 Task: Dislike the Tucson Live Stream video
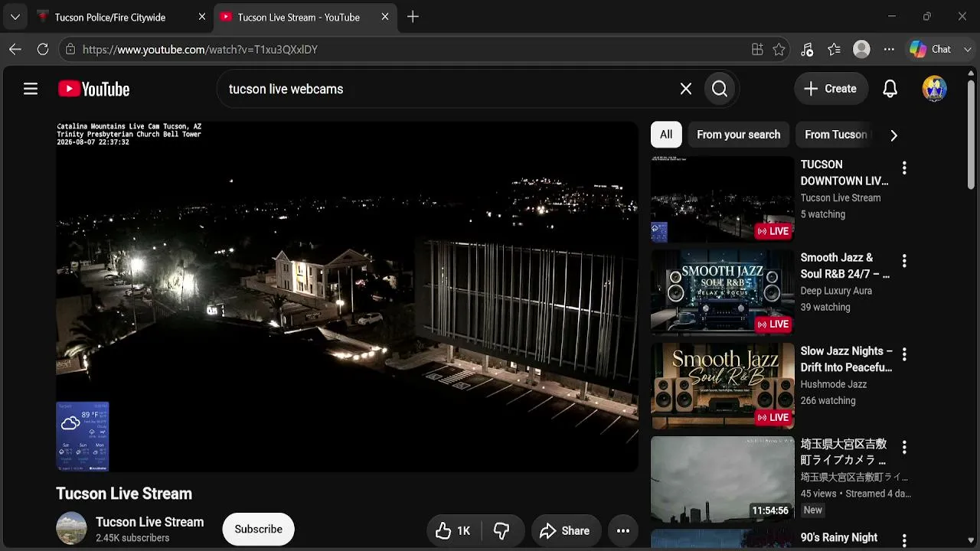[x=501, y=530]
